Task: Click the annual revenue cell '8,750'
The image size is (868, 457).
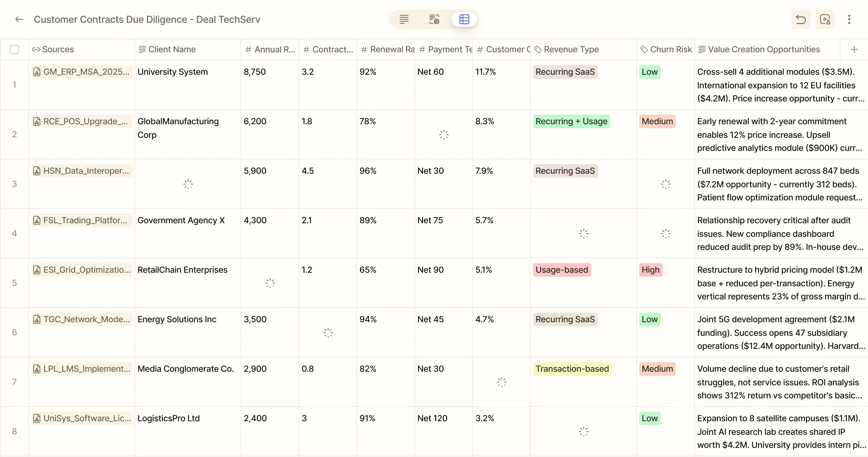Action: (x=270, y=85)
